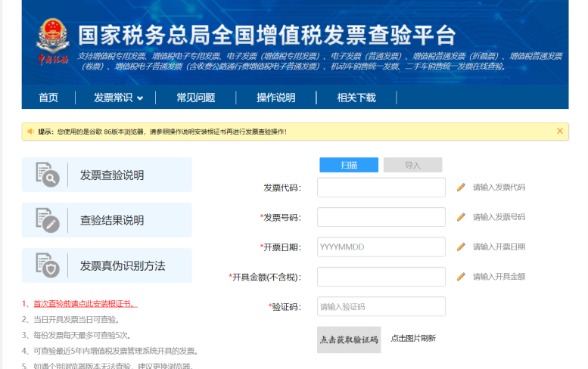
Task: Click the *开具金额(不含税): field label
Action: click(x=265, y=278)
